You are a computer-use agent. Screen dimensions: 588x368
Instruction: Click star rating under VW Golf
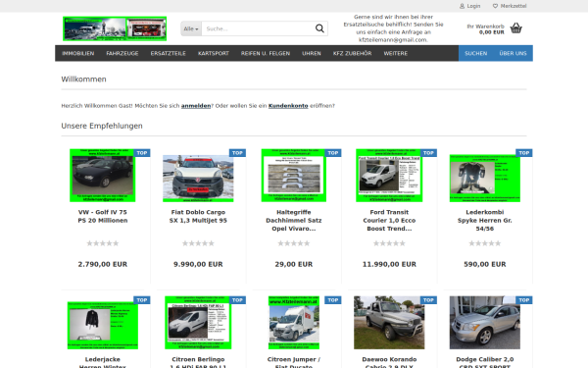tap(102, 243)
